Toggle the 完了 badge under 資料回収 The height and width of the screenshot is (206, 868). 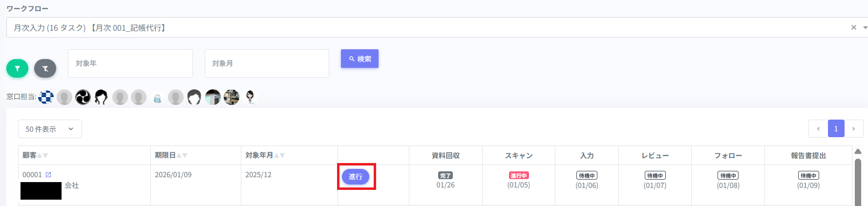(445, 176)
